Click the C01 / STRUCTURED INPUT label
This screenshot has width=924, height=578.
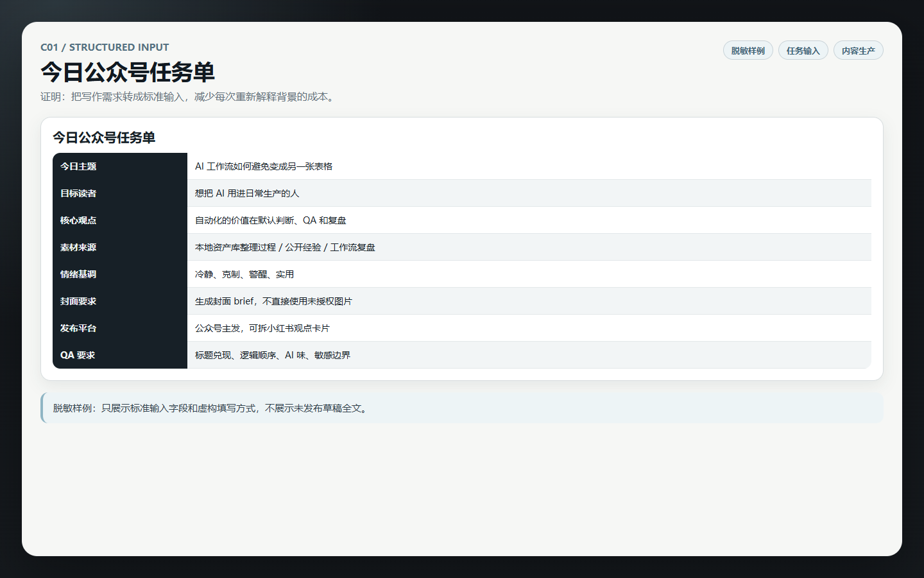pyautogui.click(x=105, y=48)
